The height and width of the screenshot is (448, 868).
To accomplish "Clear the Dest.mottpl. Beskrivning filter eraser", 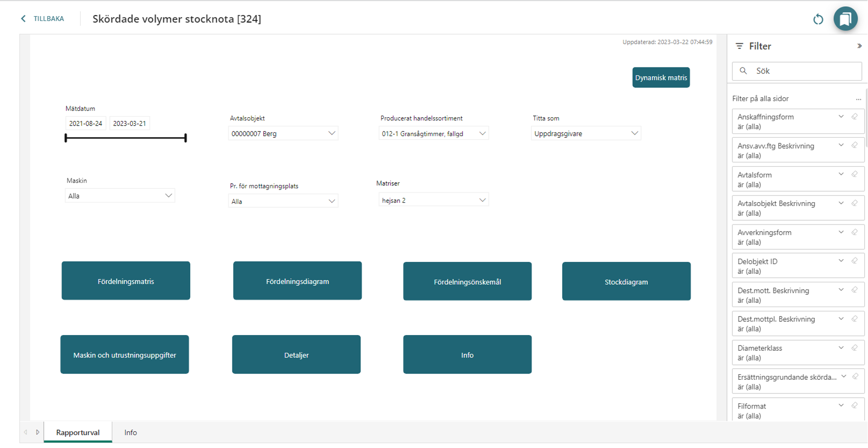I will click(854, 319).
